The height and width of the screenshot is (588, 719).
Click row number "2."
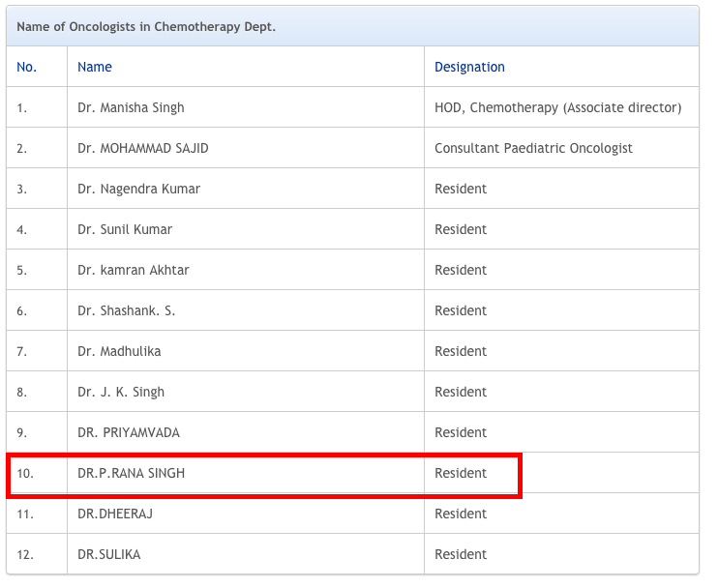click(21, 149)
